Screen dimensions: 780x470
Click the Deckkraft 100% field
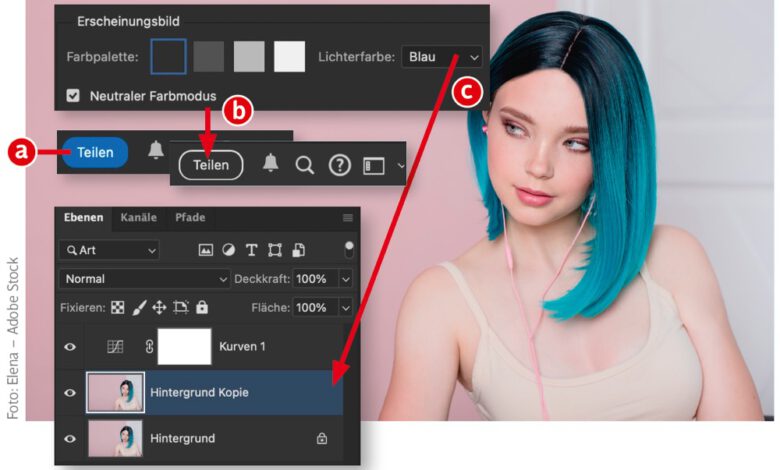[315, 279]
